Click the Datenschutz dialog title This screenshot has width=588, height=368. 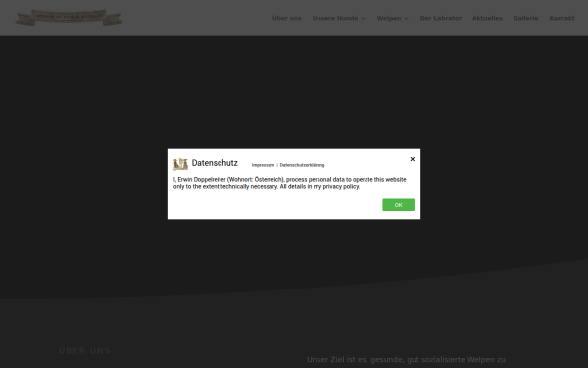click(215, 163)
